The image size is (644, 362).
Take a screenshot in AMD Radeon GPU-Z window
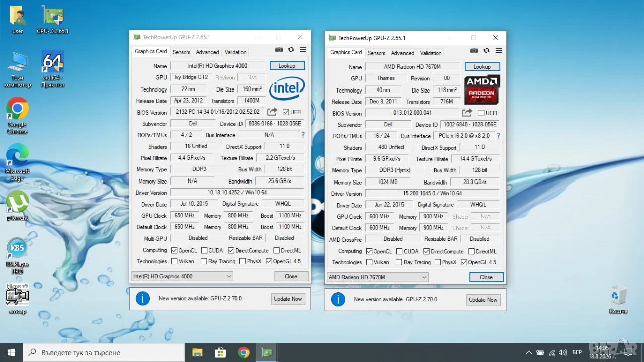[x=474, y=51]
